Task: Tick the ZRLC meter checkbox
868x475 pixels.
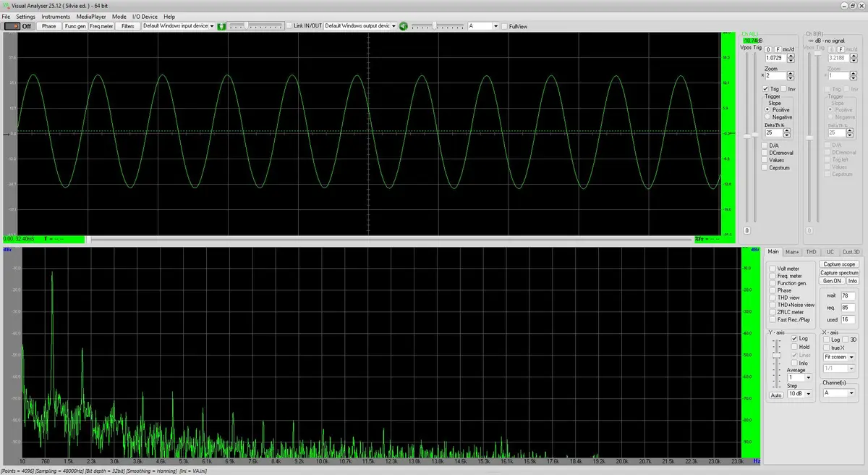Action: (773, 312)
